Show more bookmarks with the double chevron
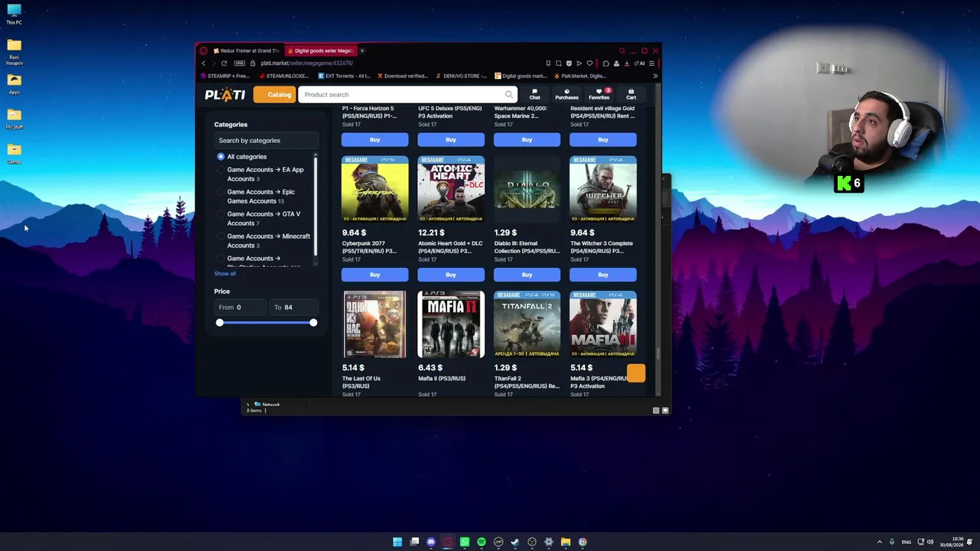This screenshot has width=980, height=551. [x=655, y=76]
